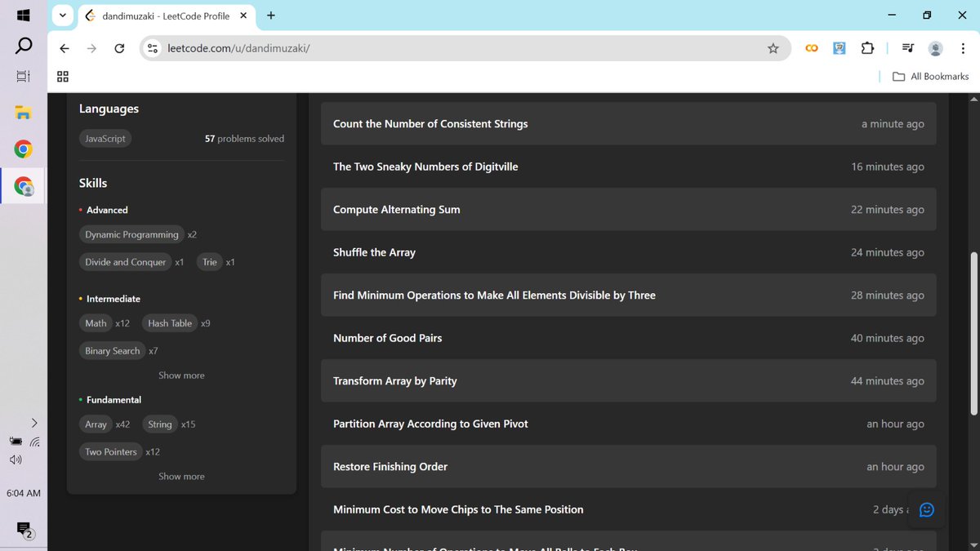Go back to previous page

click(x=65, y=48)
